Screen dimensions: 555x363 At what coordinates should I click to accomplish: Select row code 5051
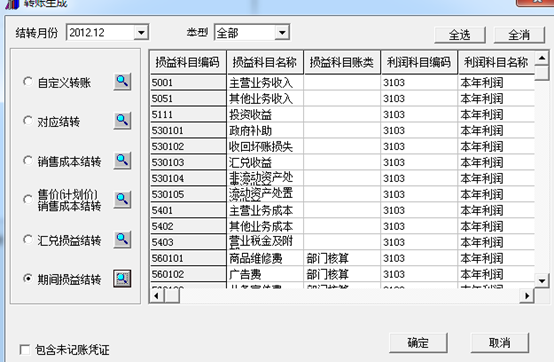[188, 98]
